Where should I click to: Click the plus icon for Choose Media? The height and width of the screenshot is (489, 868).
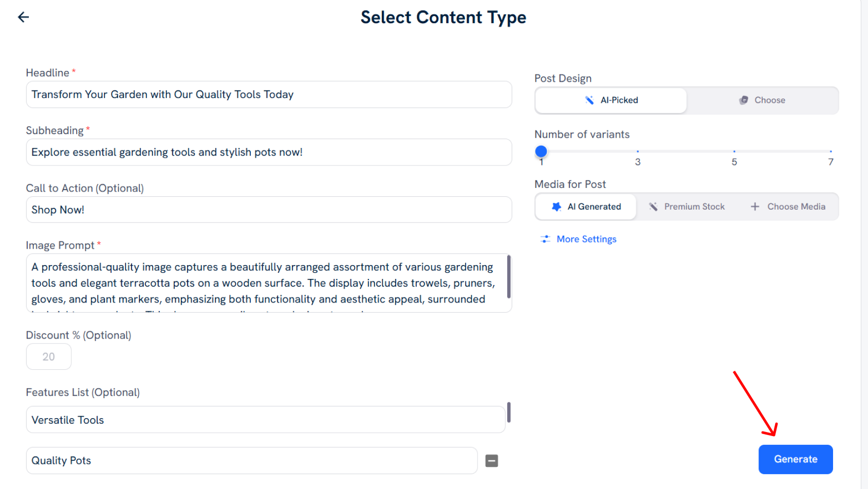[755, 206]
